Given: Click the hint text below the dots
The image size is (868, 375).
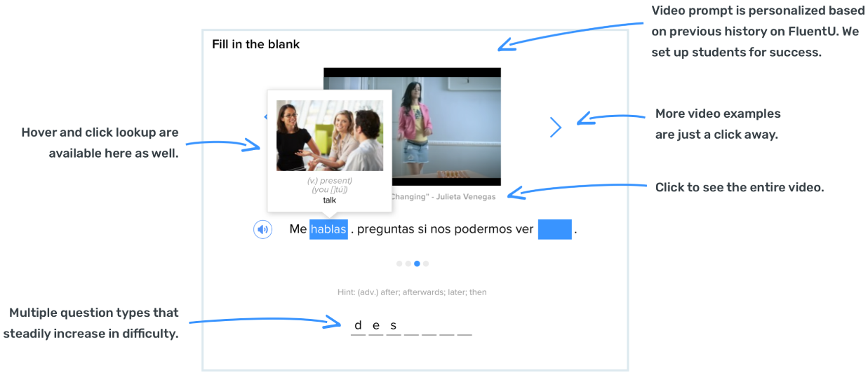Looking at the screenshot, I should pyautogui.click(x=412, y=292).
